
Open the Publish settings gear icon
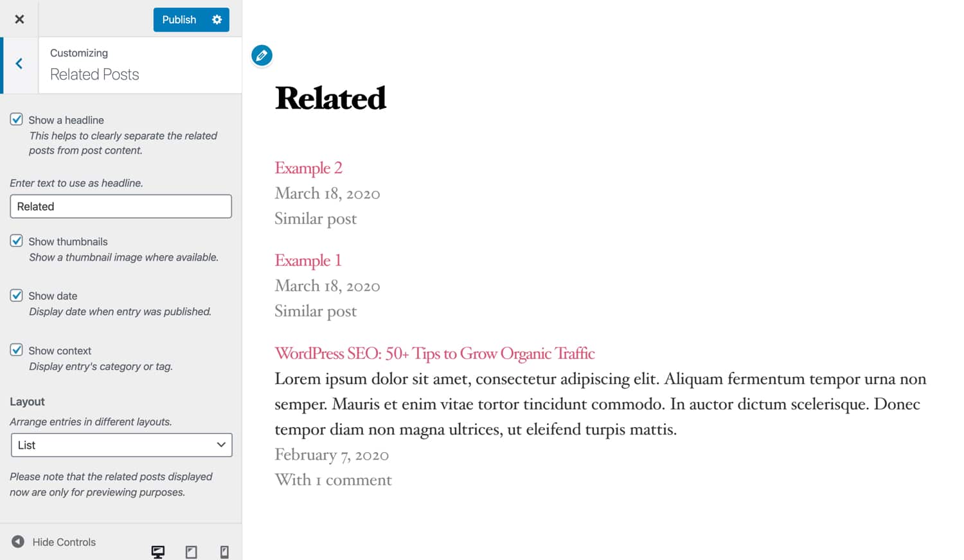pyautogui.click(x=216, y=19)
